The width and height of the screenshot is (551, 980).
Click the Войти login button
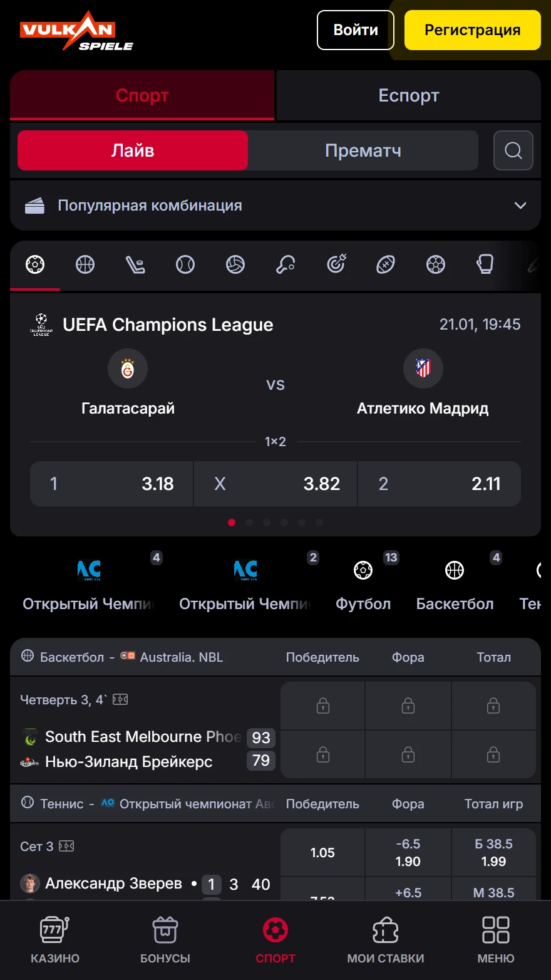(x=356, y=30)
